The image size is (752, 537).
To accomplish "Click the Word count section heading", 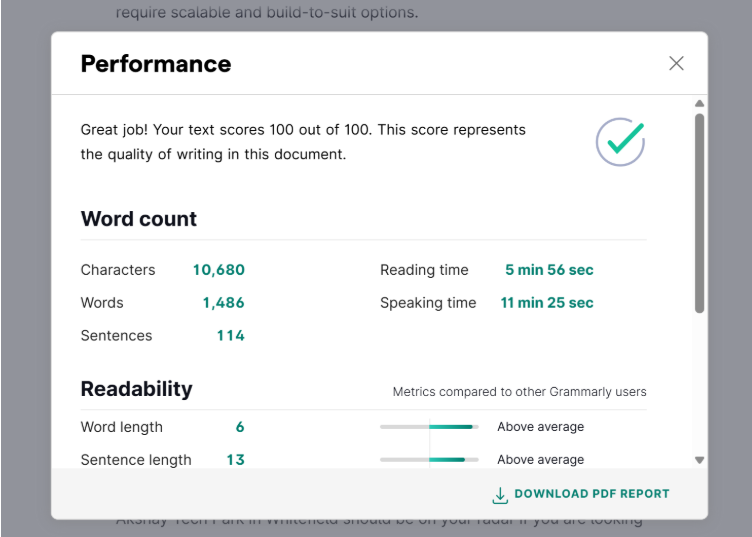I will [x=139, y=219].
